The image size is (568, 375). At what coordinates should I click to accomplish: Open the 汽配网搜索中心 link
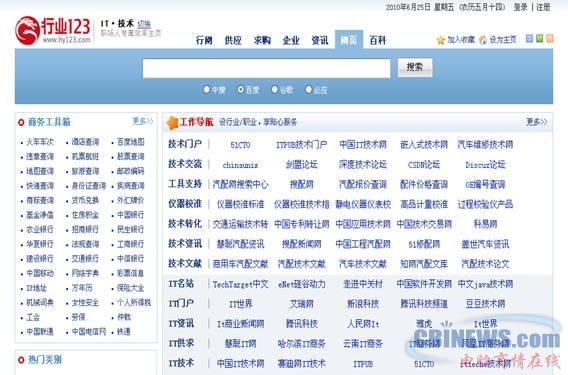[x=241, y=185]
